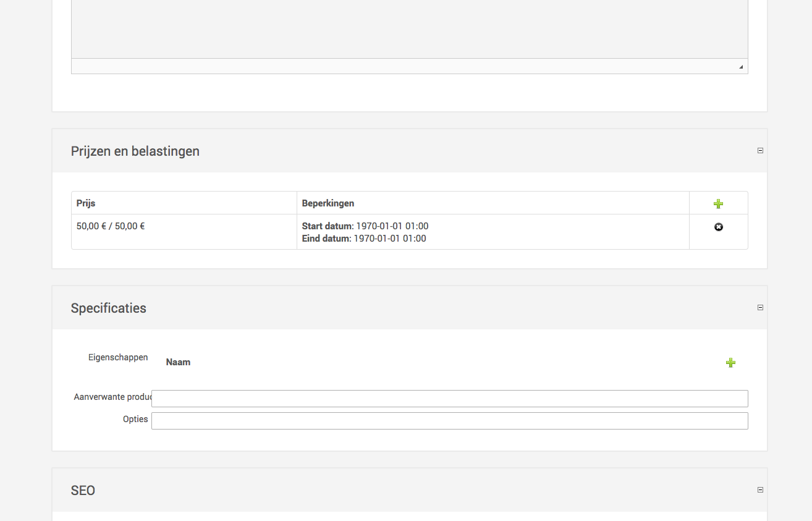The height and width of the screenshot is (521, 812).
Task: Collapse the SEO panel
Action: pyautogui.click(x=760, y=489)
